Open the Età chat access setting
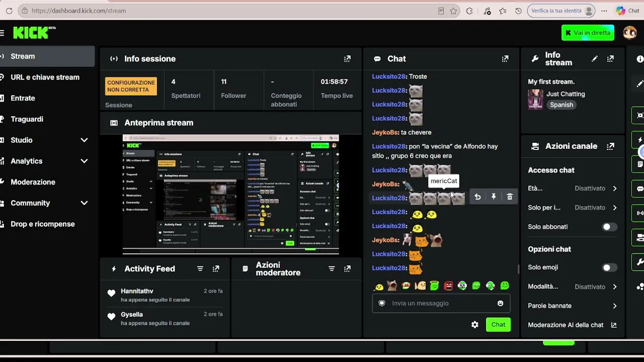The width and height of the screenshot is (644, 362). pos(573,189)
